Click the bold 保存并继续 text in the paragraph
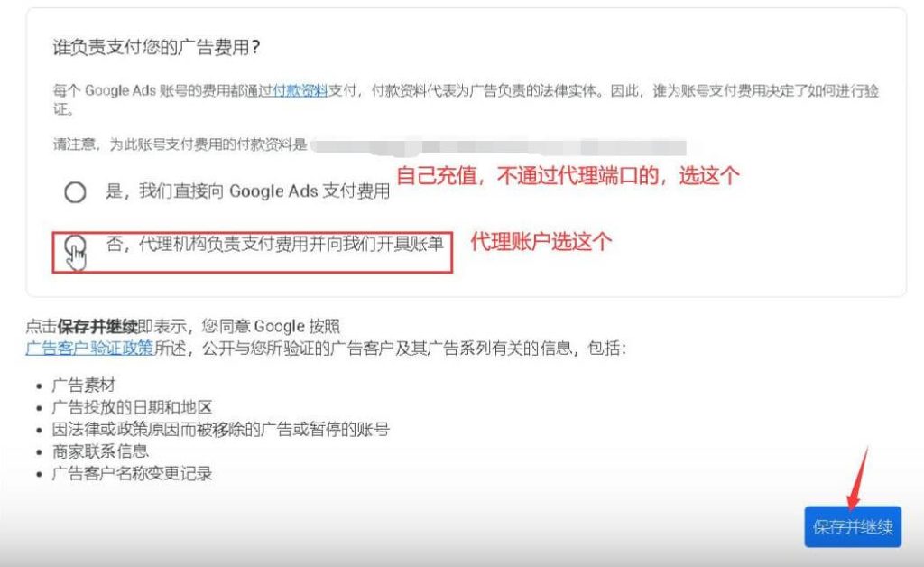The height and width of the screenshot is (567, 924). click(x=97, y=326)
